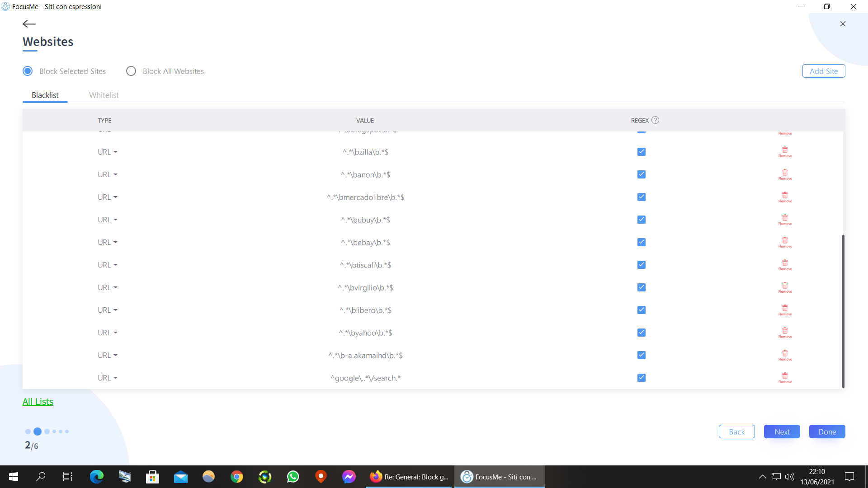
Task: Open the All Lists link
Action: pyautogui.click(x=38, y=402)
